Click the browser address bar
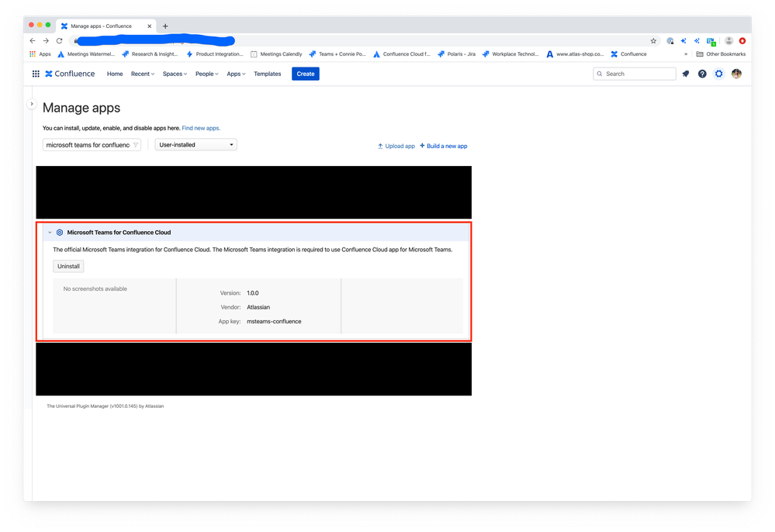The image size is (775, 532). click(365, 41)
